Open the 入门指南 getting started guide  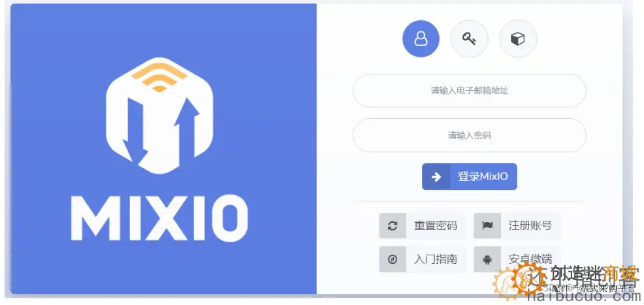tap(436, 259)
